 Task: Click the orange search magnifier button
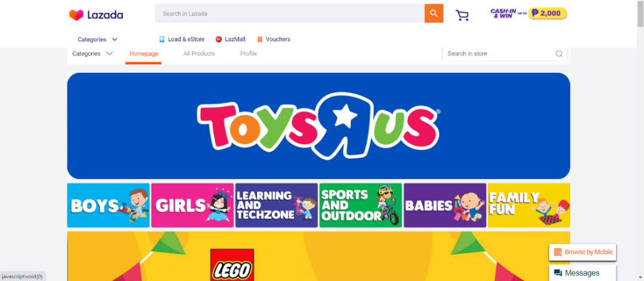(434, 14)
